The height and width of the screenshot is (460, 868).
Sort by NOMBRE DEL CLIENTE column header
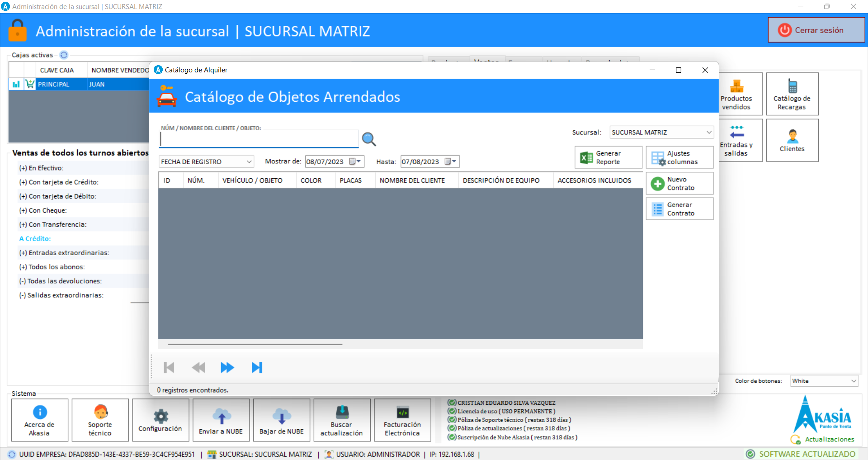[x=412, y=180]
